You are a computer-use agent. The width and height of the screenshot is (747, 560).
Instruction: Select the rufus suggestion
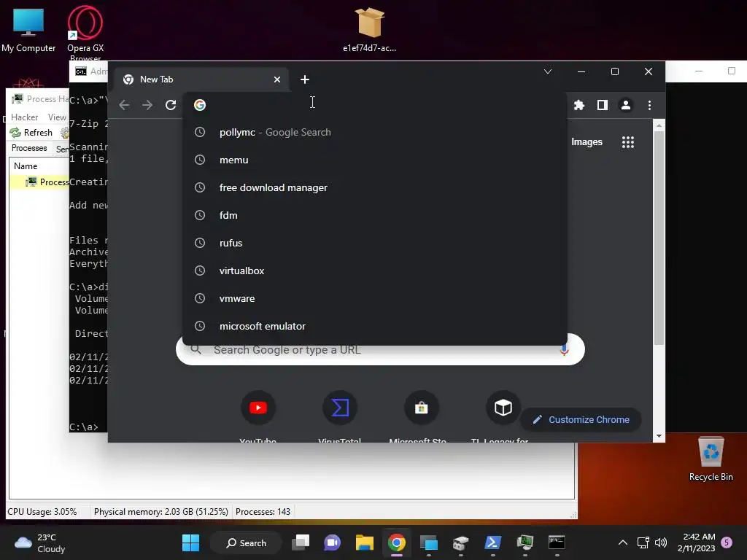tap(375, 243)
